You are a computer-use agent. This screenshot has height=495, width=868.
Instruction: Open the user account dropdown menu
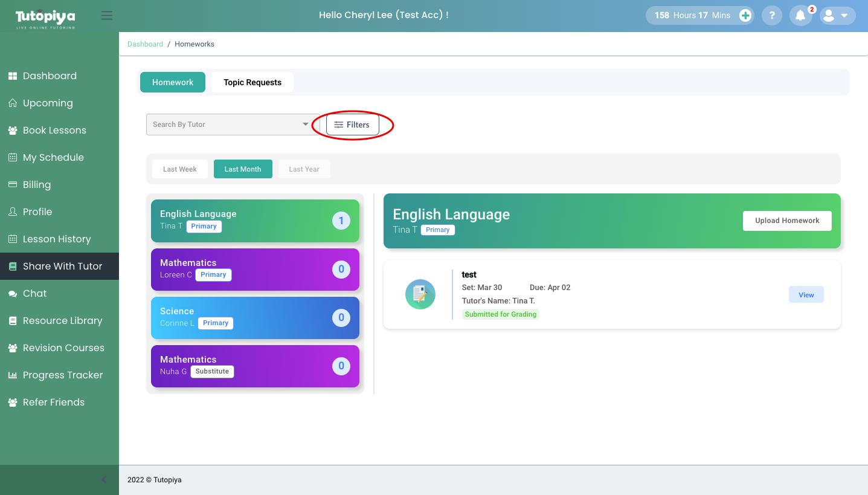coord(837,16)
